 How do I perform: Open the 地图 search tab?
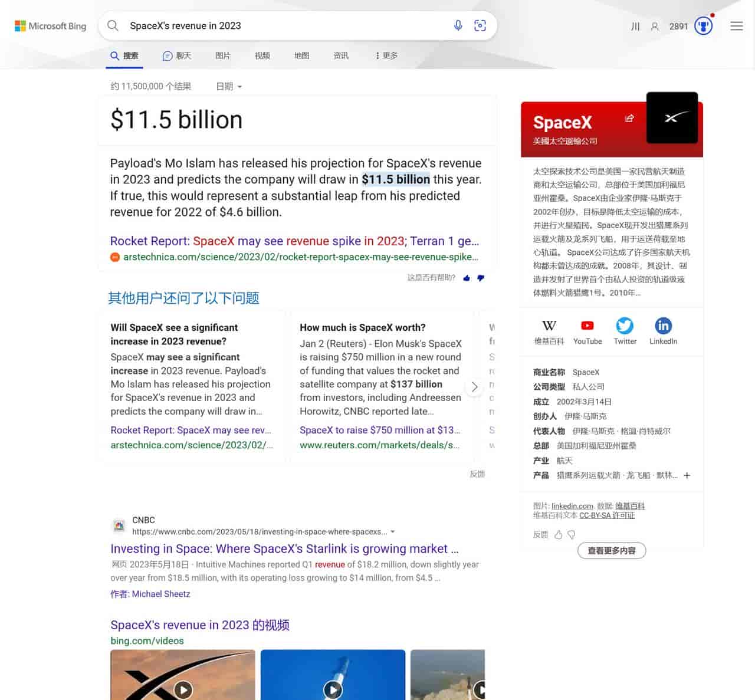[x=301, y=55]
